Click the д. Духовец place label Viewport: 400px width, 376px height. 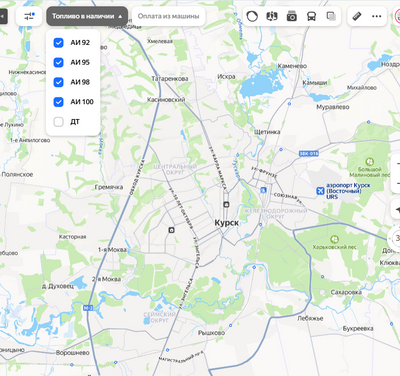[58, 286]
